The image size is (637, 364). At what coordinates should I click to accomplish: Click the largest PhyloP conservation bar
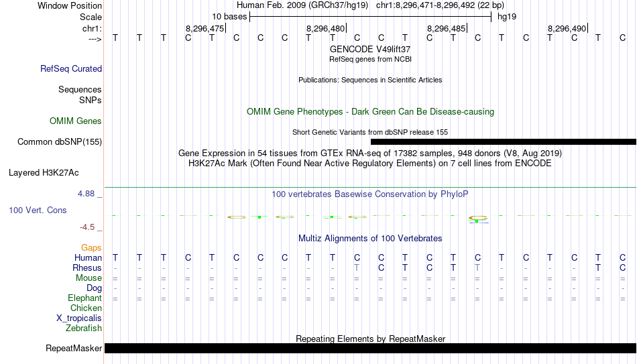477,219
